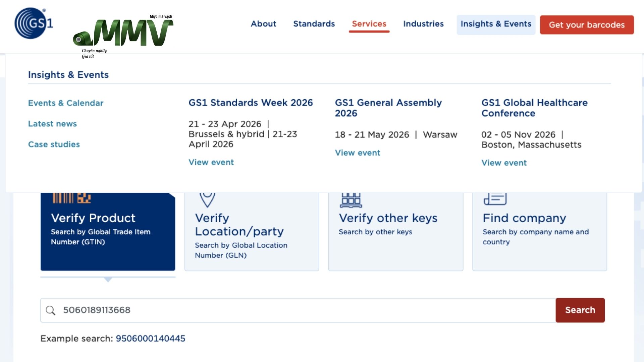Click the company card icon on Find company
This screenshot has height=362, width=644.
[495, 199]
